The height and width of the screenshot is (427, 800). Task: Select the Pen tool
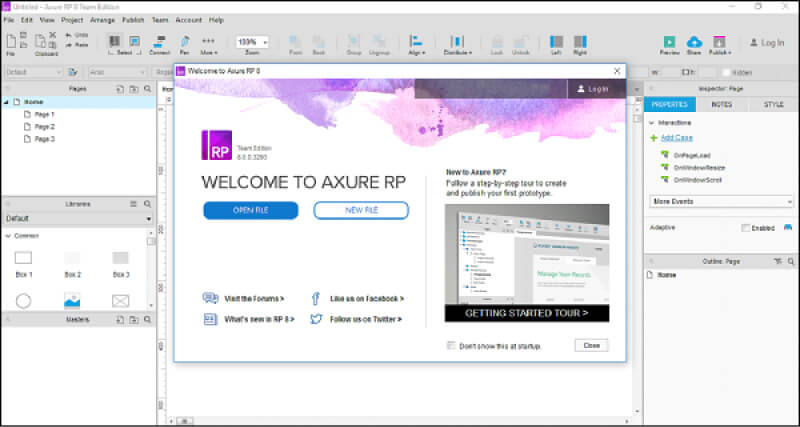coord(184,41)
